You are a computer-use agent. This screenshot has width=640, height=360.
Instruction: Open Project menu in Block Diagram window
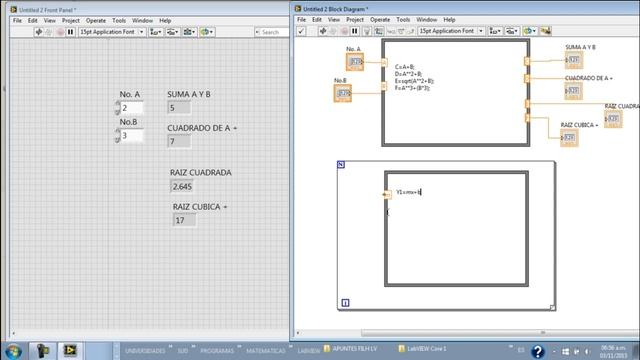pos(355,20)
